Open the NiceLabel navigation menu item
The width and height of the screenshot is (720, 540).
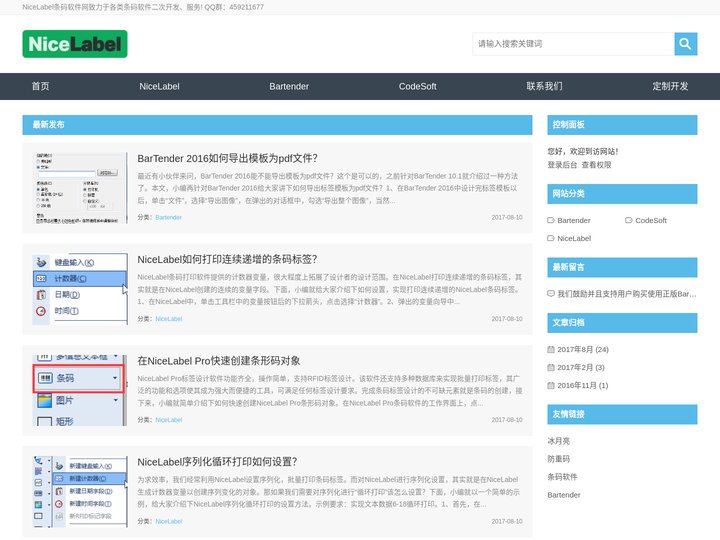click(159, 86)
